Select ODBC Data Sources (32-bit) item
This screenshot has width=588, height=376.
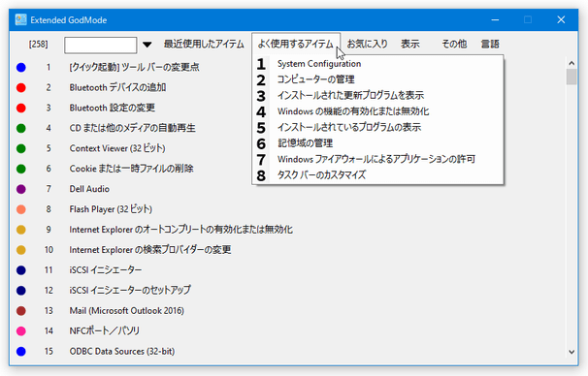coord(122,351)
